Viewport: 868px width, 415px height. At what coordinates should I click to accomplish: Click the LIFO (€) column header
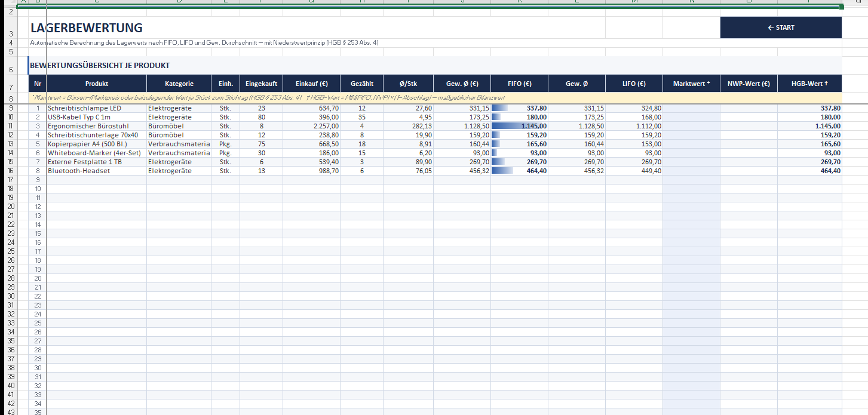pyautogui.click(x=634, y=84)
